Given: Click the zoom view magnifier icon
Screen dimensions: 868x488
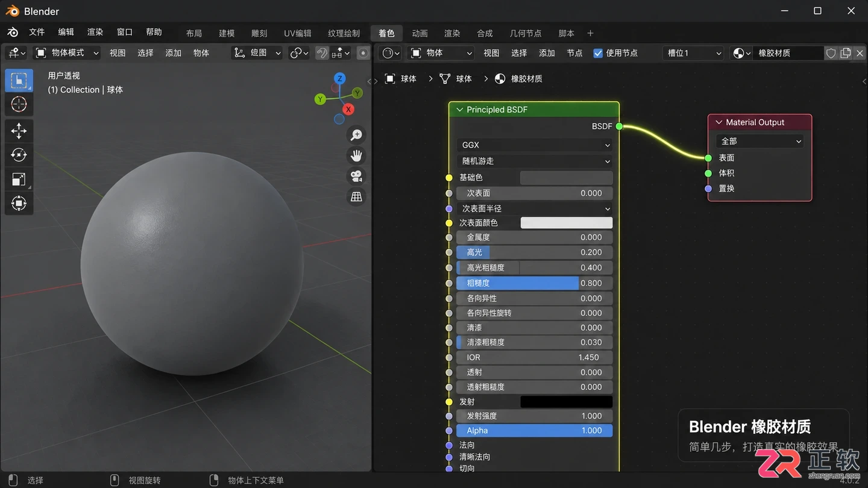Looking at the screenshot, I should tap(356, 135).
